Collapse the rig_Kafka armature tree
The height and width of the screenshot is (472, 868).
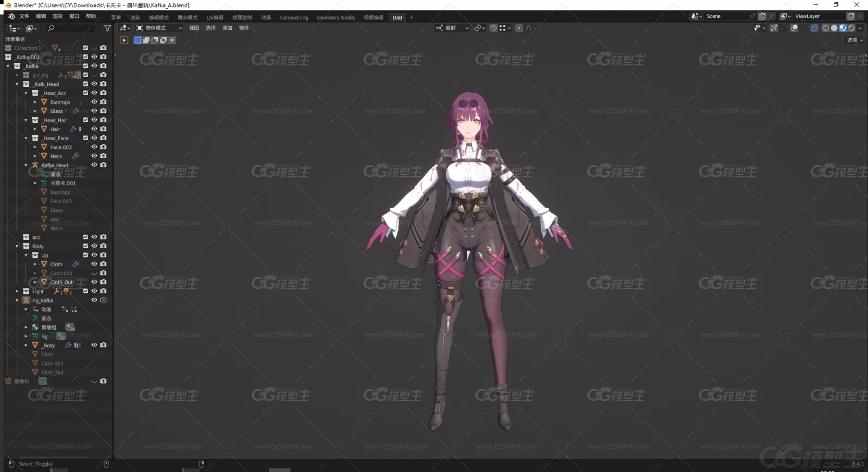[17, 300]
